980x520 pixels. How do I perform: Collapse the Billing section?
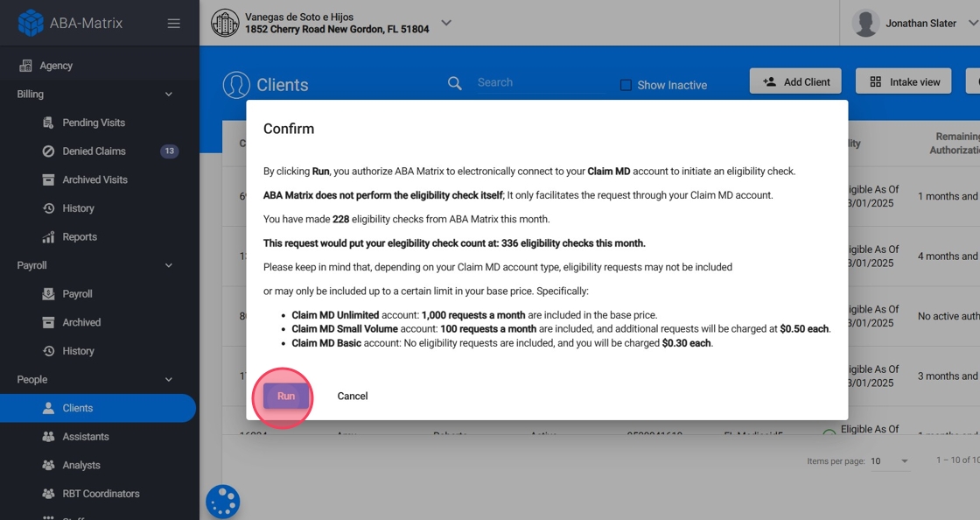tap(168, 95)
